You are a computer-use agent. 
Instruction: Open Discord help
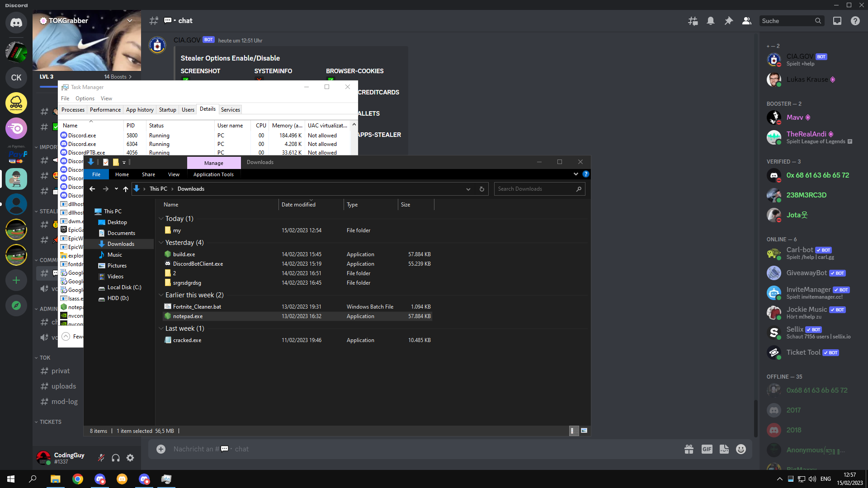[x=855, y=21]
